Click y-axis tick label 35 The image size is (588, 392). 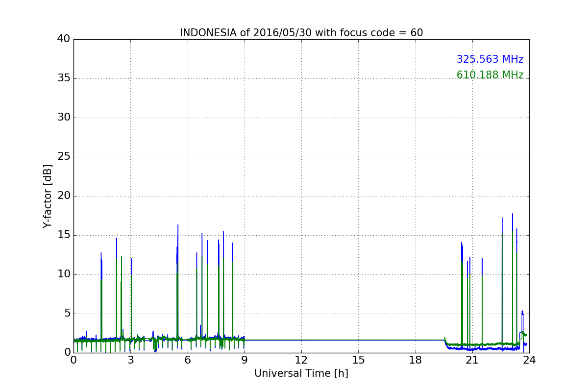[x=64, y=78]
